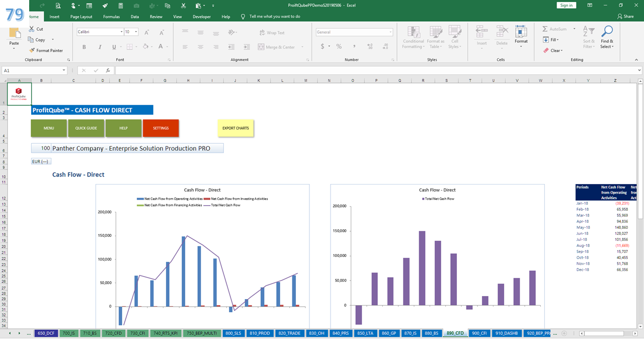Click Decrease Font Size icon
Screen dimensions: 644x362
160,33
